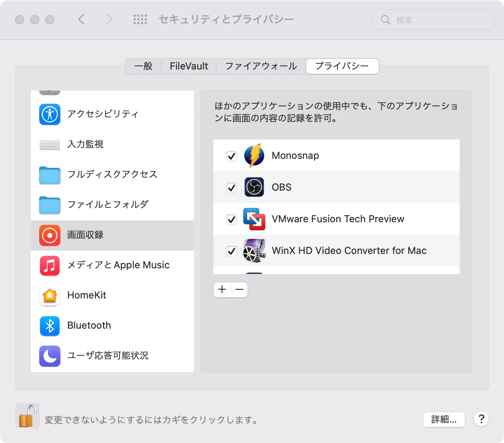Click the minus button to remove an app
504x443 pixels.
point(239,290)
